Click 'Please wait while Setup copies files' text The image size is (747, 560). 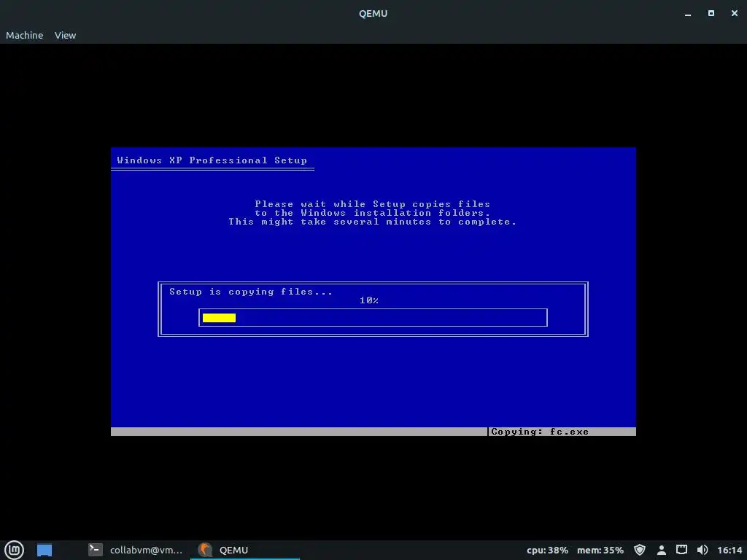[373, 204]
